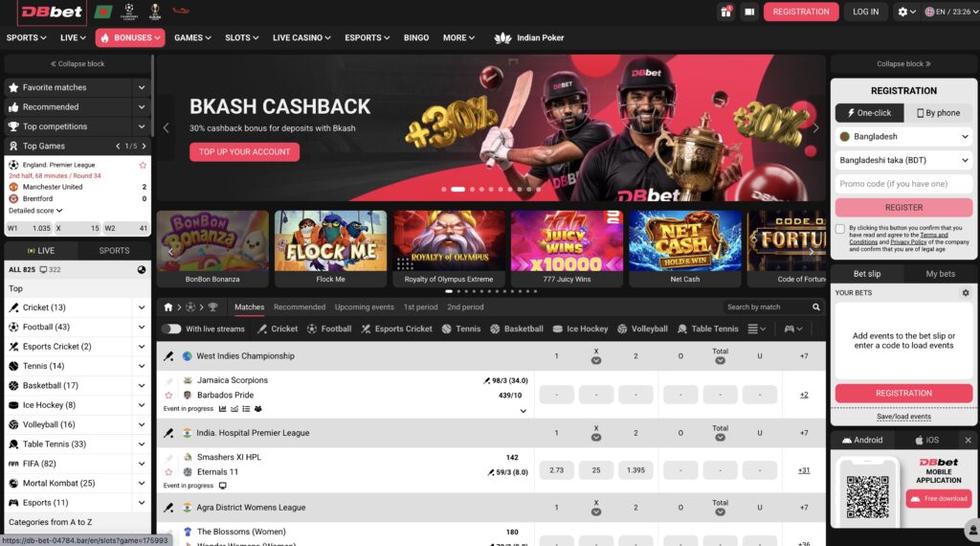Open the SLOTS menu dropdown
Image resolution: width=980 pixels, height=546 pixels.
(x=241, y=37)
